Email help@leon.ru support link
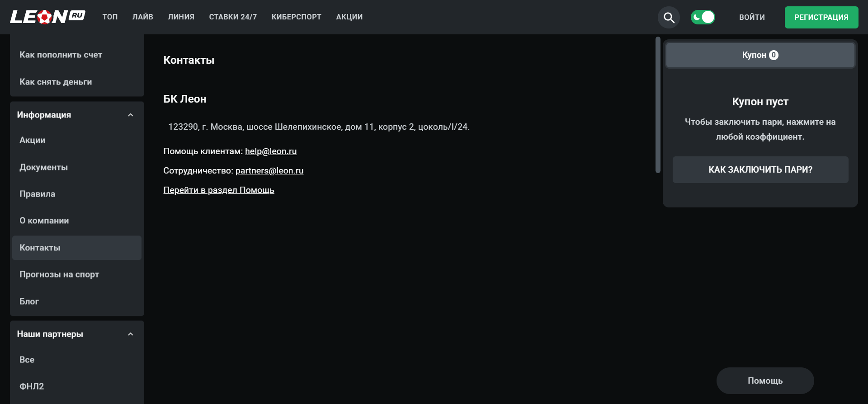868x404 pixels. click(x=271, y=151)
